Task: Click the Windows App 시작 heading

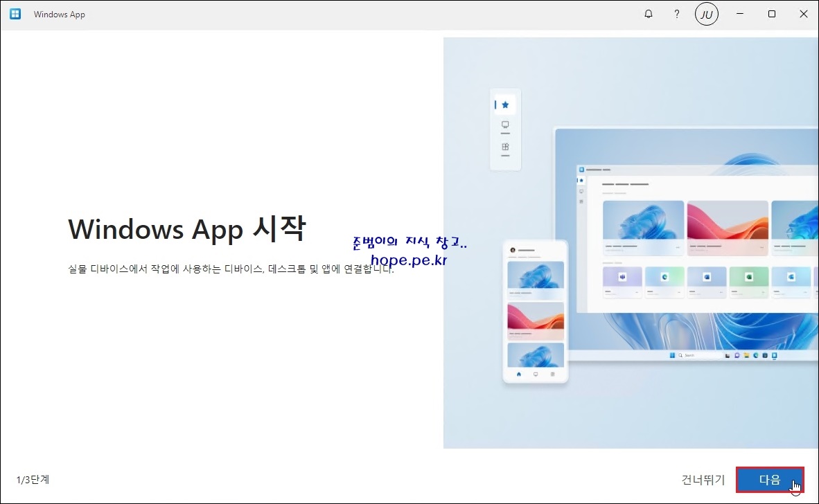Action: 186,228
